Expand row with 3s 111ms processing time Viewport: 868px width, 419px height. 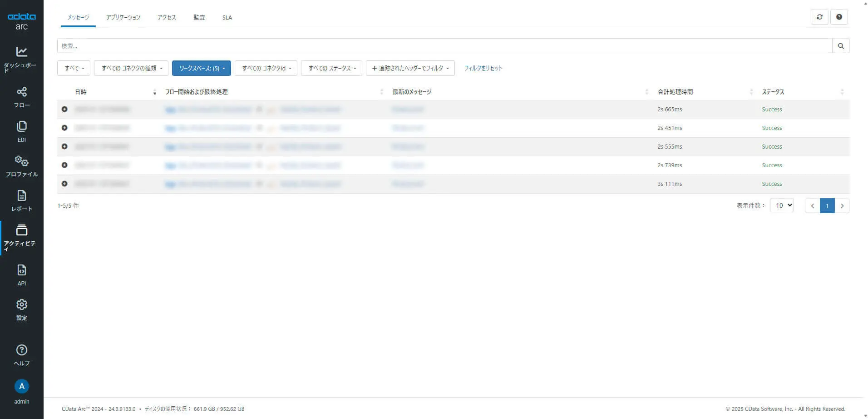coord(64,184)
